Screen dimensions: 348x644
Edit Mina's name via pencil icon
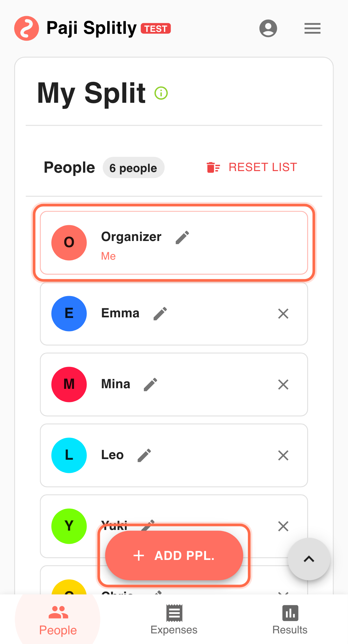150,384
